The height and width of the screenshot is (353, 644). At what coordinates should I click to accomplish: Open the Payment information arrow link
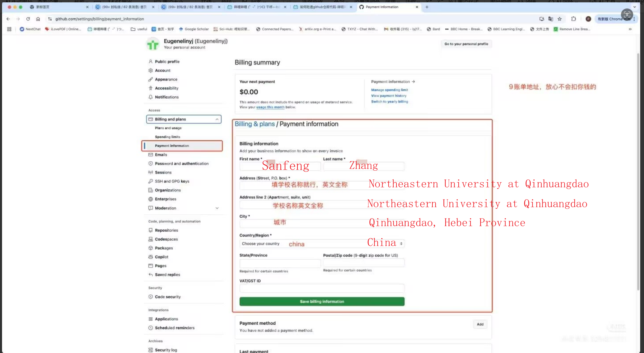tap(393, 82)
